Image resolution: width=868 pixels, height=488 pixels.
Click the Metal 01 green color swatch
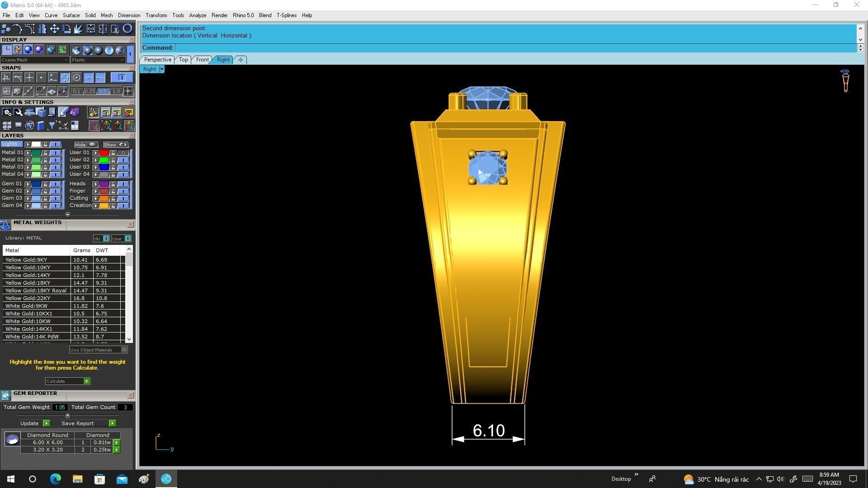point(36,153)
